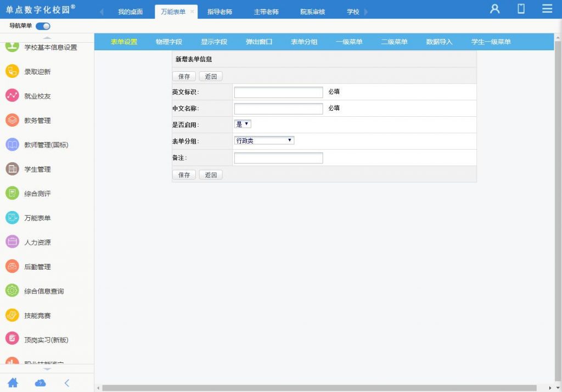Click the top 保存 button
562x392 pixels.
pos(184,77)
